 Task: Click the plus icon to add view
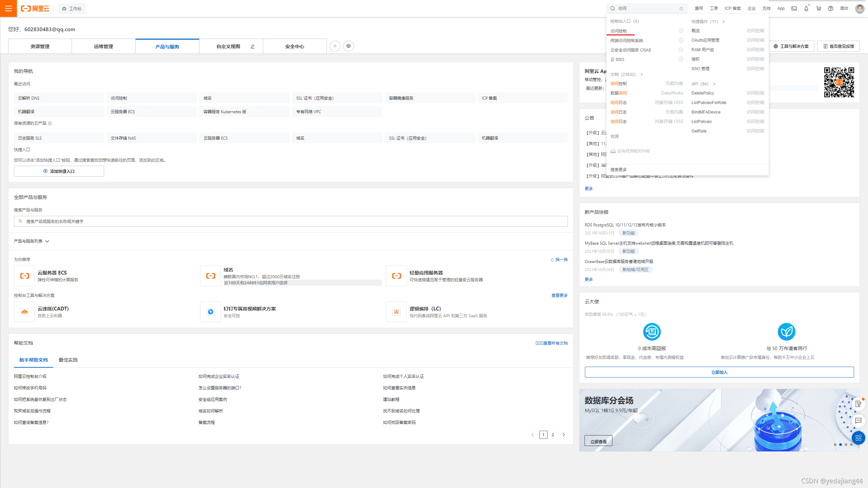(x=335, y=46)
